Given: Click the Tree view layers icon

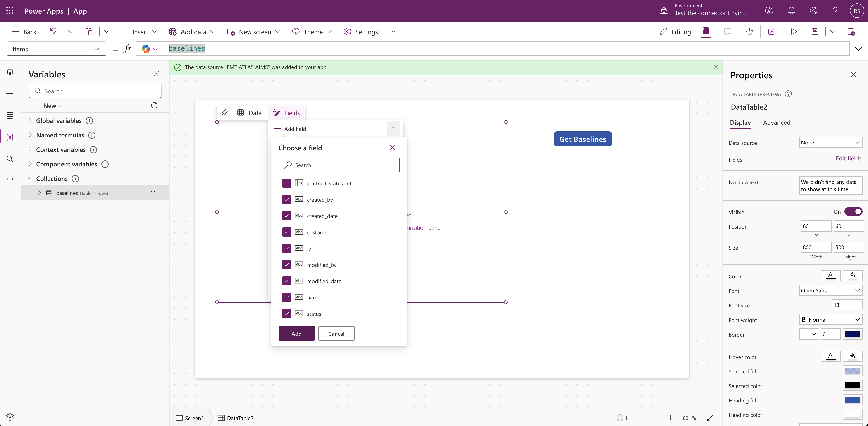Looking at the screenshot, I should point(10,72).
